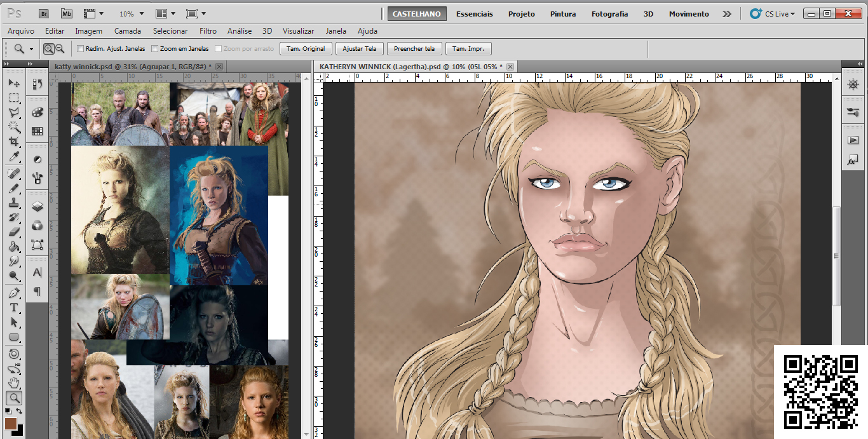Show more workspaces with double chevron

pos(727,13)
